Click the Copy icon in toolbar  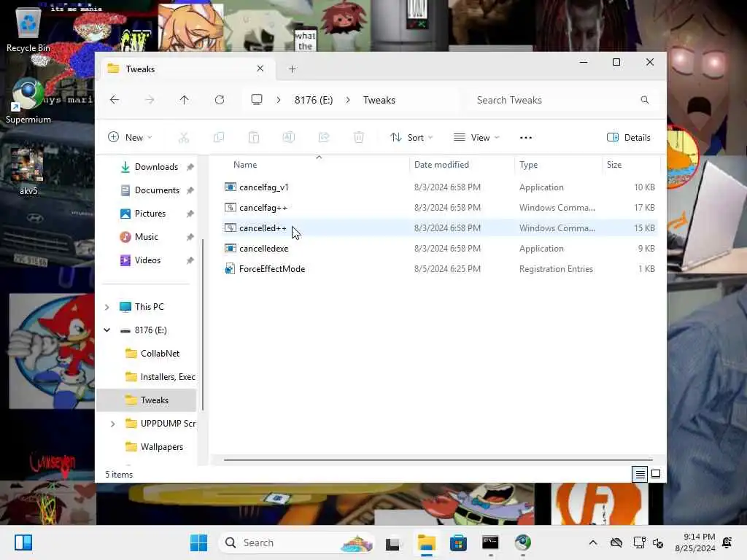point(219,138)
